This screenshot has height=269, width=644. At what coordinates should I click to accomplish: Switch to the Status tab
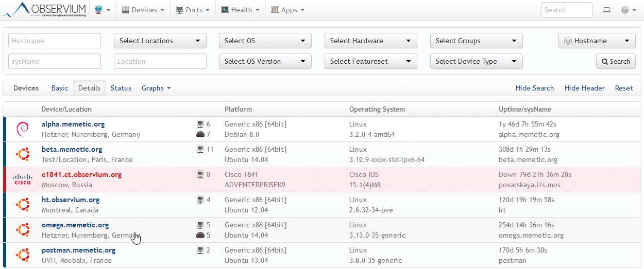tap(121, 88)
